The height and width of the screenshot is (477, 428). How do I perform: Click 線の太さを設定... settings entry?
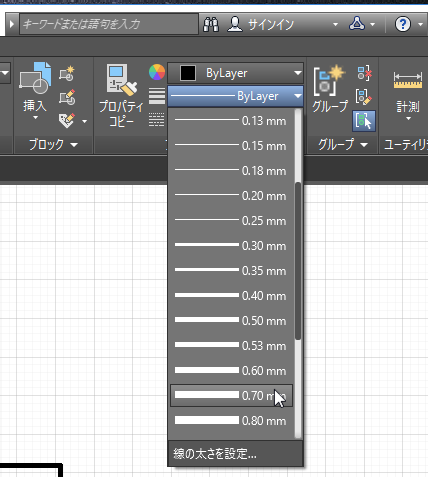235,454
